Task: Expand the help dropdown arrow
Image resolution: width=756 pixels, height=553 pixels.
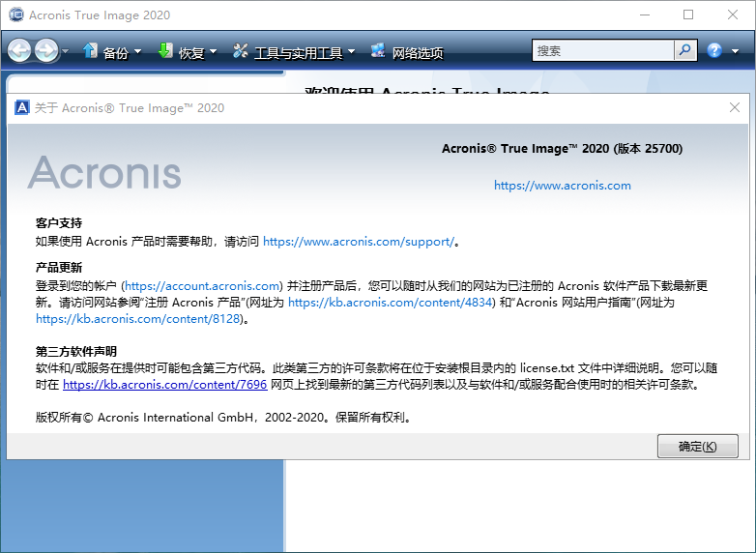Action: coord(734,52)
